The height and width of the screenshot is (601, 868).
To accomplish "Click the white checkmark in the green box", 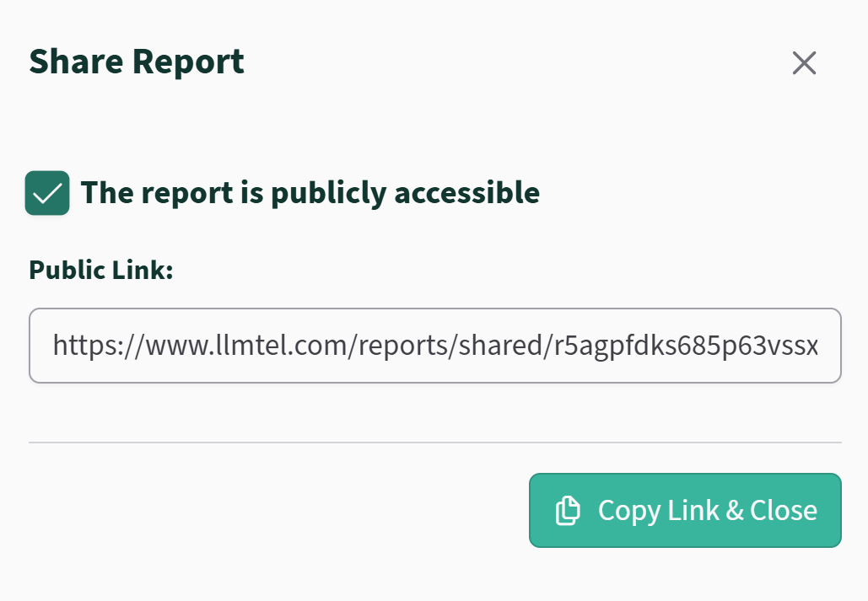I will [x=47, y=193].
